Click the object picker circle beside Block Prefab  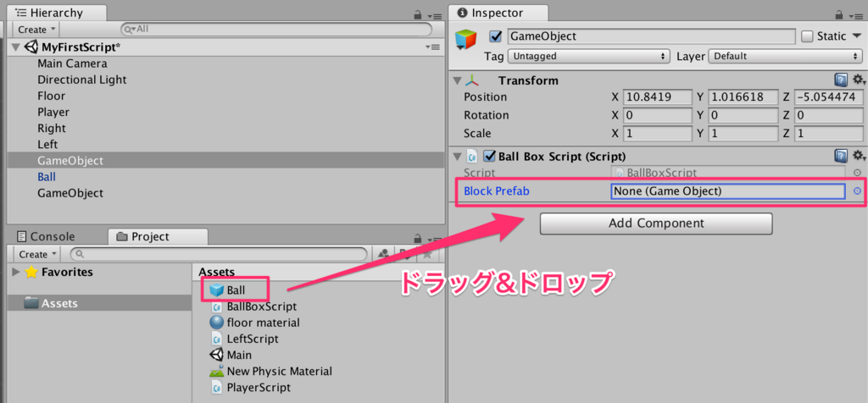(857, 191)
